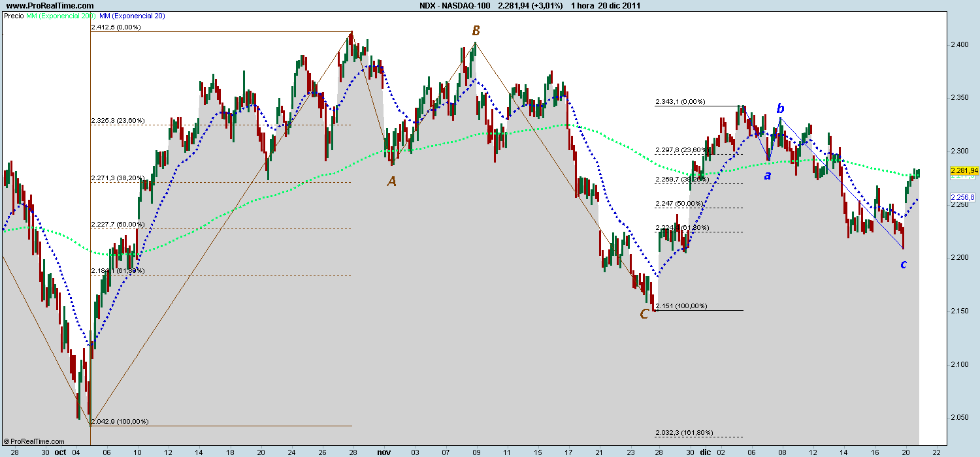Click the '15' date label on time axis

(x=538, y=451)
